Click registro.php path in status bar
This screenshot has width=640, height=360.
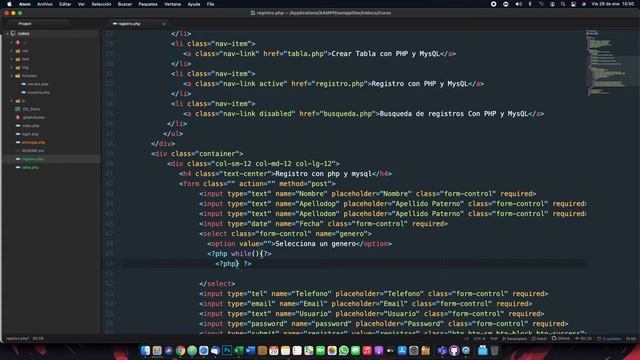pos(17,339)
